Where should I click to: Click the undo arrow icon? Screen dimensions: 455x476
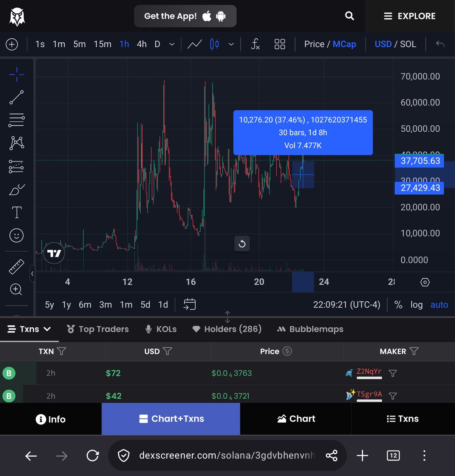440,44
